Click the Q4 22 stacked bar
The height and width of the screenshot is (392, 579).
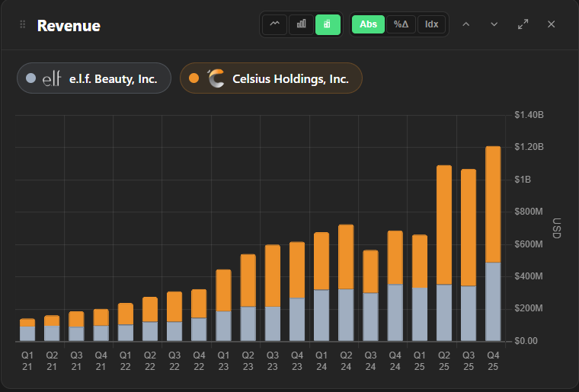(199, 315)
